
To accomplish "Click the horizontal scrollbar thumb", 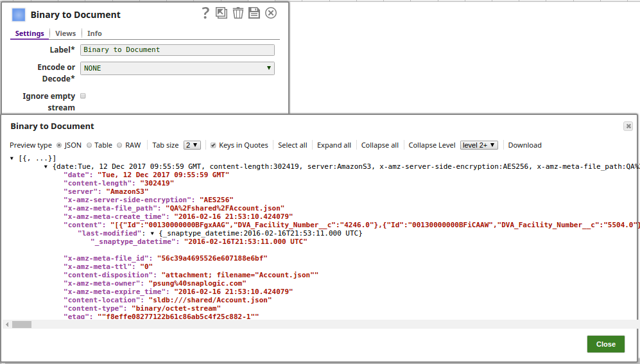I will pyautogui.click(x=21, y=324).
